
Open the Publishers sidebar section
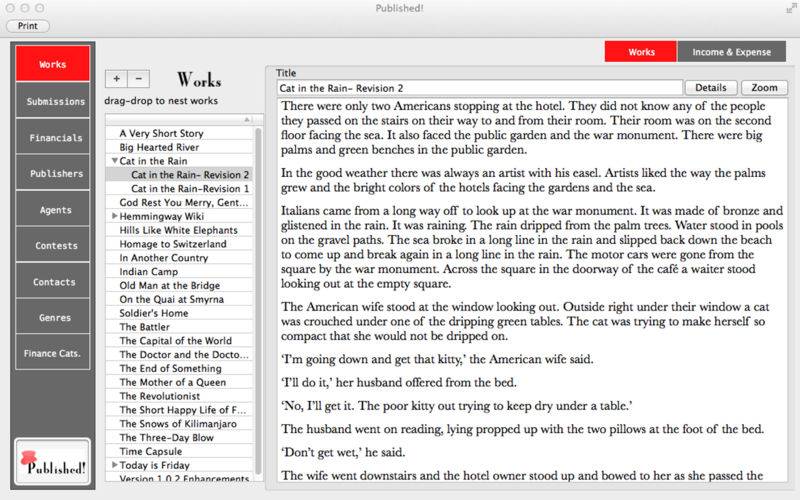(53, 173)
